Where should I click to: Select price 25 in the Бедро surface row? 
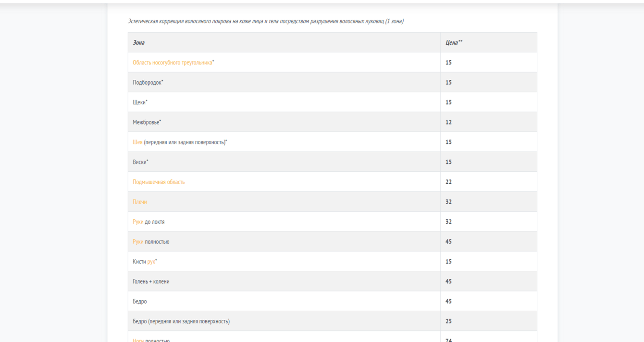[x=448, y=321]
